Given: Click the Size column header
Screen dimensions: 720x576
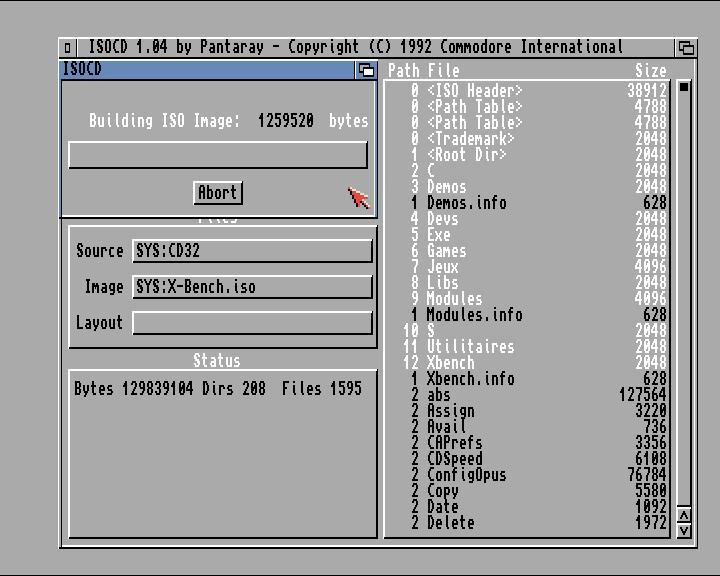Looking at the screenshot, I should [x=651, y=70].
